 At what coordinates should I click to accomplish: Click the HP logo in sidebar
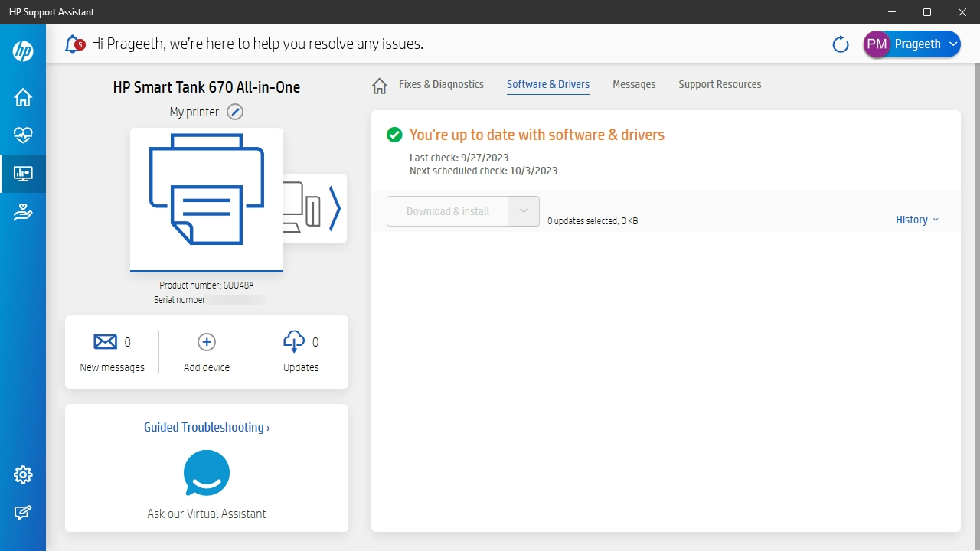(23, 51)
